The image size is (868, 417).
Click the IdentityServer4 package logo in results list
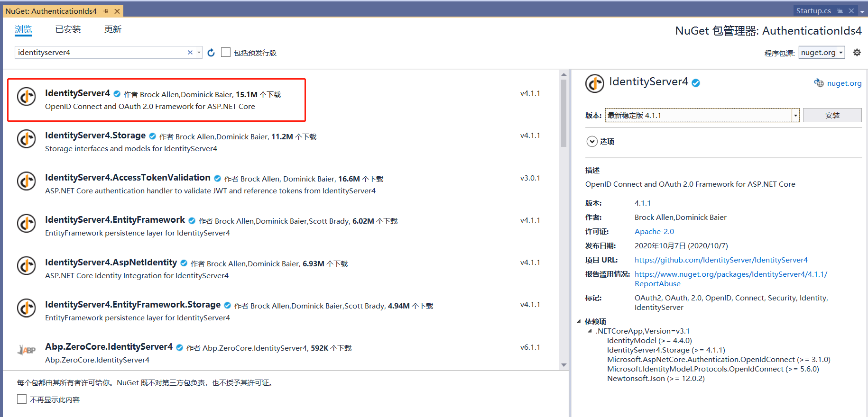(27, 97)
